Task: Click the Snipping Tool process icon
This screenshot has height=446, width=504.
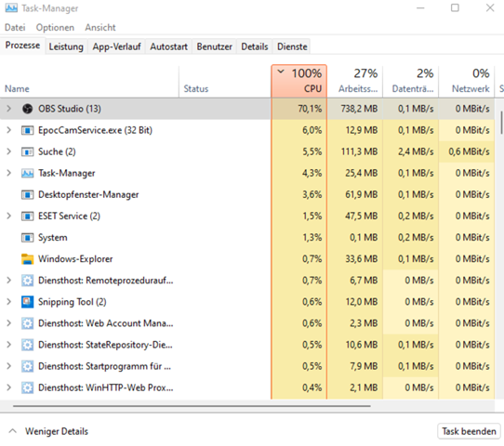Action: (x=27, y=302)
